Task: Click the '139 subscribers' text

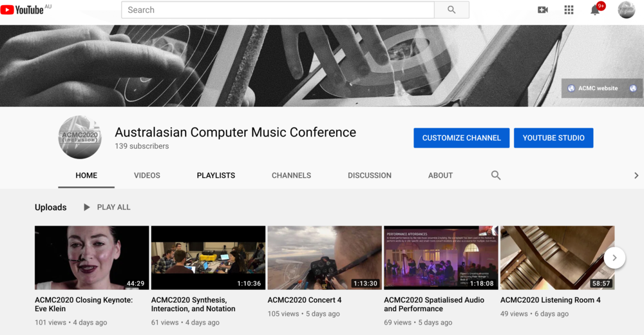Action: [142, 146]
